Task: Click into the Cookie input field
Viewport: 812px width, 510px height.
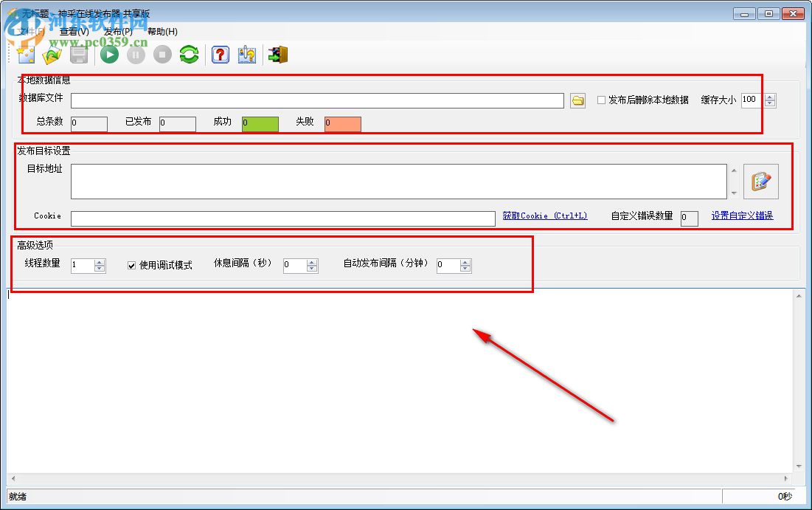Action: tap(282, 218)
